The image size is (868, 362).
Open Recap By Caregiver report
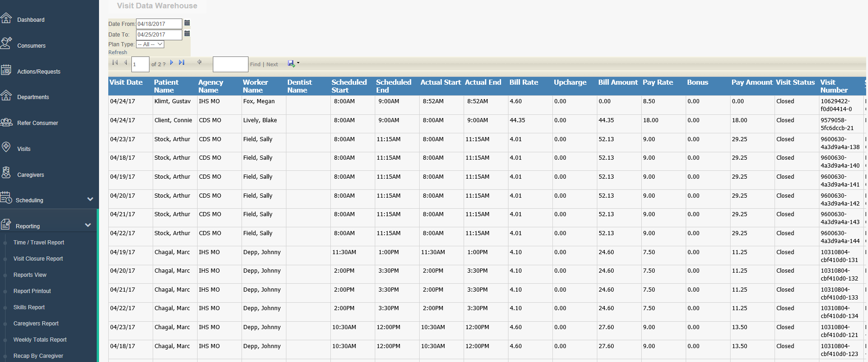[38, 356]
